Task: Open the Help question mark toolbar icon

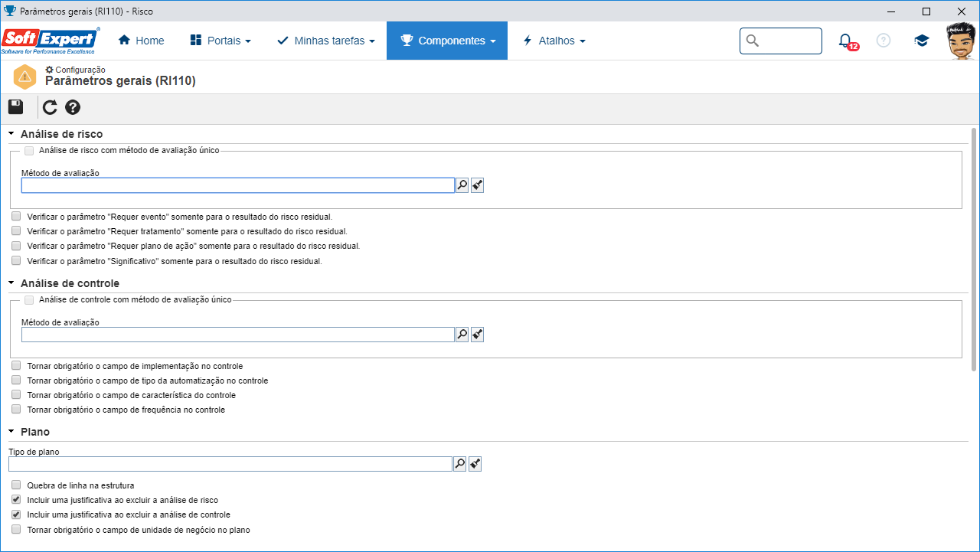Action: point(73,107)
